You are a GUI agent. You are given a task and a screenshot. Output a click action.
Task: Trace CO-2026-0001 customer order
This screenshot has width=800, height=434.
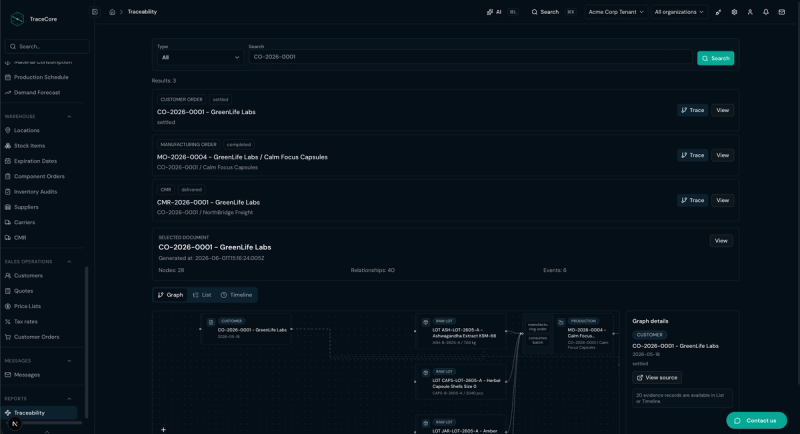tap(692, 110)
